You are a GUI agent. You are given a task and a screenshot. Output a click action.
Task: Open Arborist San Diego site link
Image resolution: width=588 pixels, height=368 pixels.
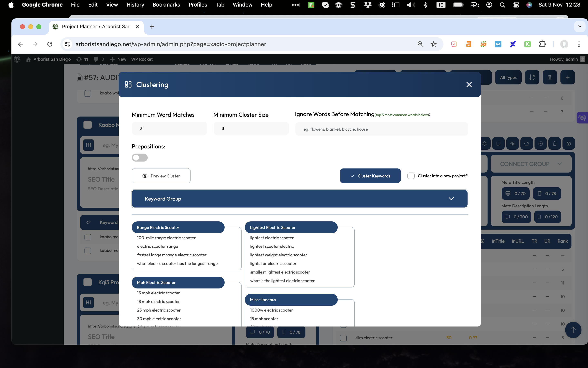tap(48, 59)
